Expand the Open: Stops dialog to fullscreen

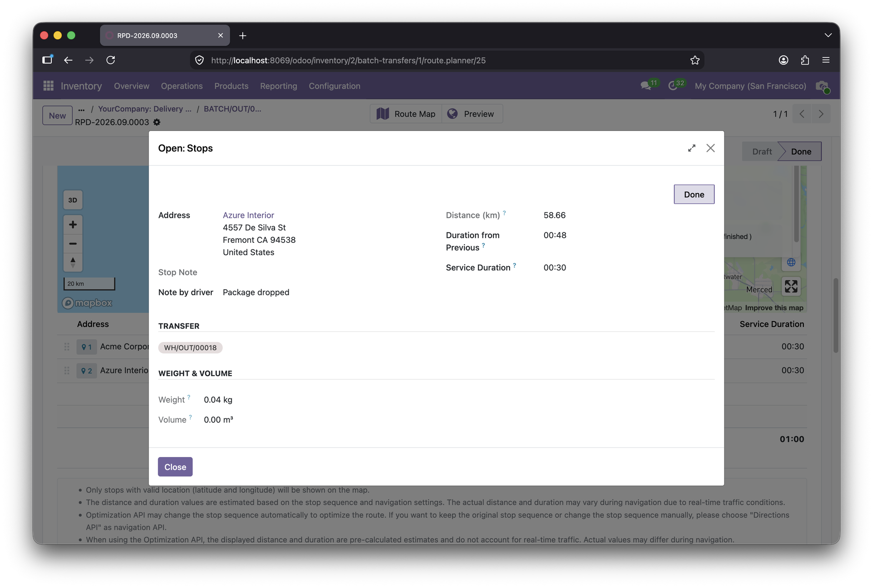692,148
